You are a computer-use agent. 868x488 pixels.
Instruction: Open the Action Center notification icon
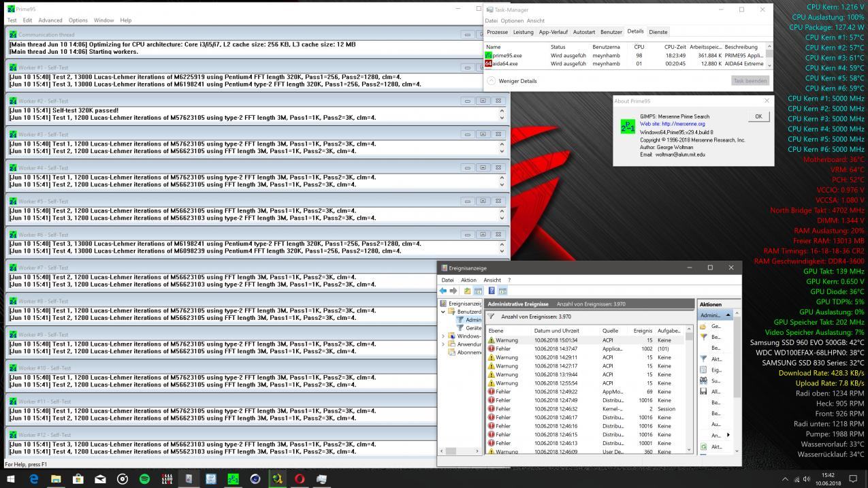853,478
